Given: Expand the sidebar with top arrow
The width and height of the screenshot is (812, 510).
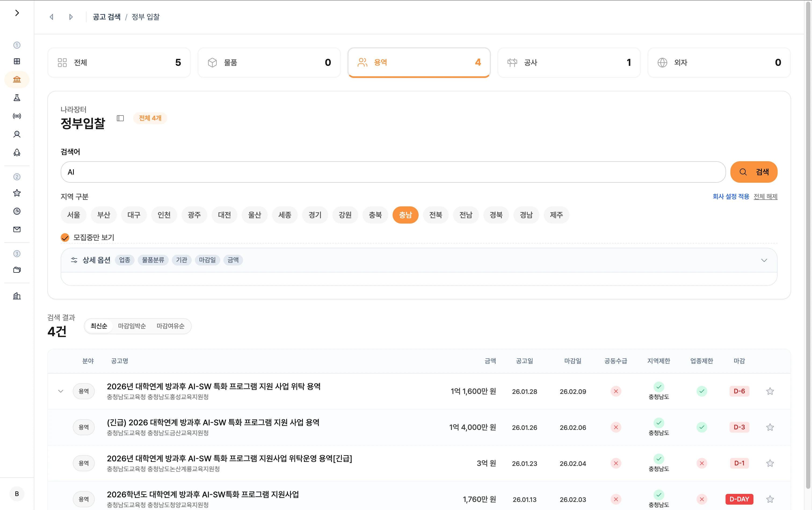Looking at the screenshot, I should 17,13.
